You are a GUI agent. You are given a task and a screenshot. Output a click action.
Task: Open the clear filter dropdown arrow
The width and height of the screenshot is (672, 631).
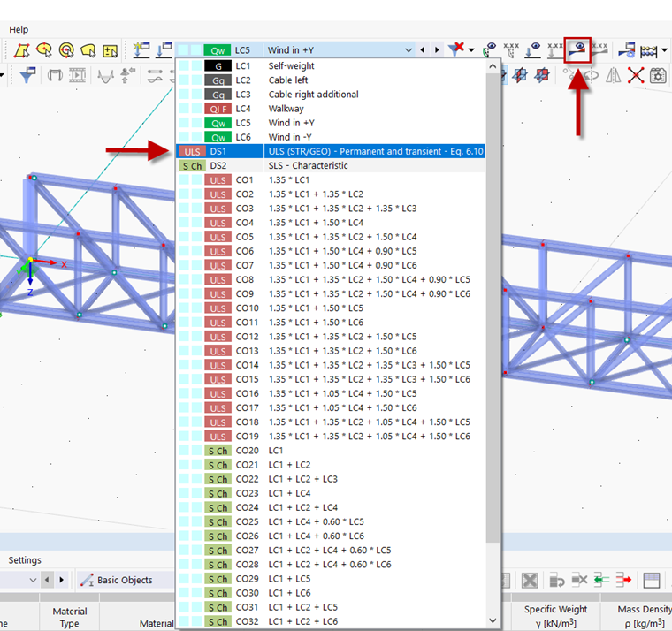(471, 50)
